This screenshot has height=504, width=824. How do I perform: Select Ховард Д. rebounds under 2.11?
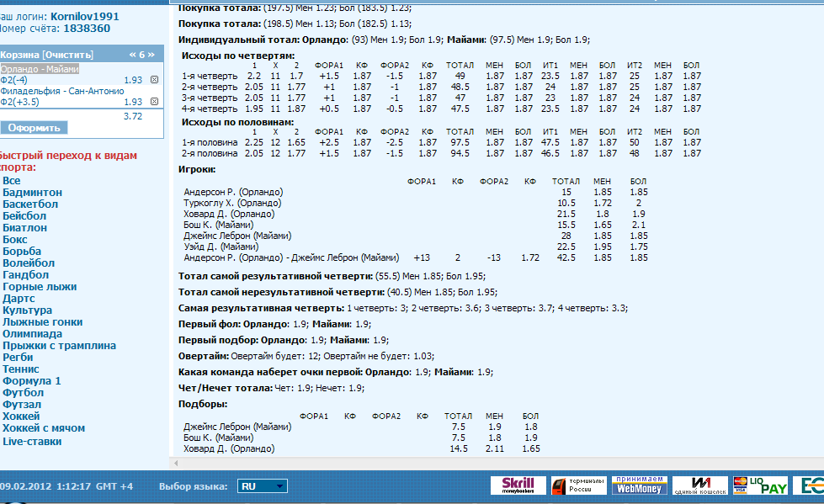495,448
